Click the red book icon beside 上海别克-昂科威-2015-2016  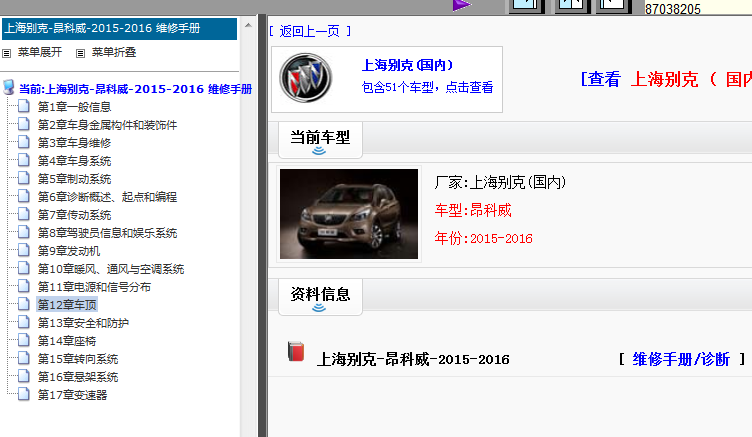[x=296, y=351]
